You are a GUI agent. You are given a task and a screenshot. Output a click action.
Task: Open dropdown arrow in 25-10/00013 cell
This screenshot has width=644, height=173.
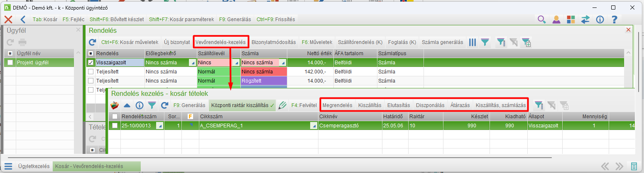tap(159, 126)
